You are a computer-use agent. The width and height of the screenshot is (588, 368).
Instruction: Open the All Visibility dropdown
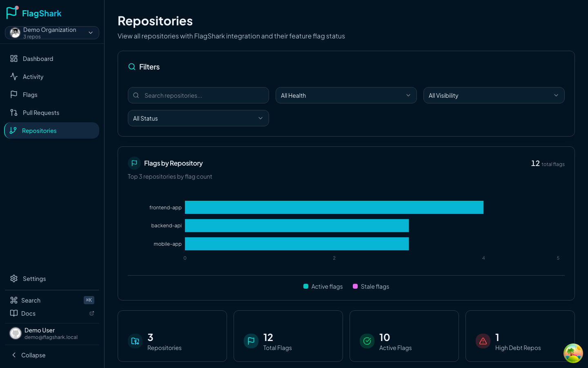[494, 95]
